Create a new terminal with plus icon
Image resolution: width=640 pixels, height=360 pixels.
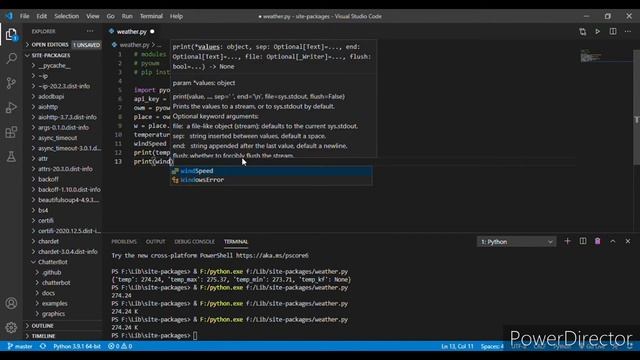click(567, 241)
